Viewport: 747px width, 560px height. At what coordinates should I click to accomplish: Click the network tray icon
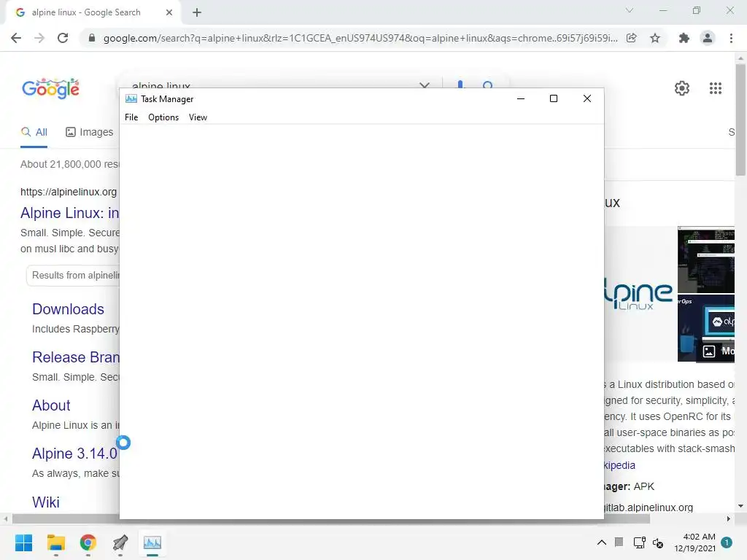click(x=639, y=542)
